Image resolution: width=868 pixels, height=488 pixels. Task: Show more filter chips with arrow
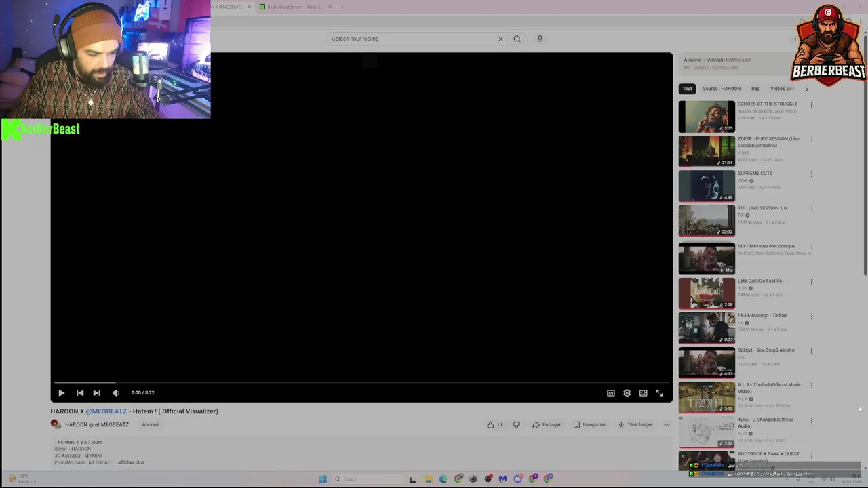point(806,89)
